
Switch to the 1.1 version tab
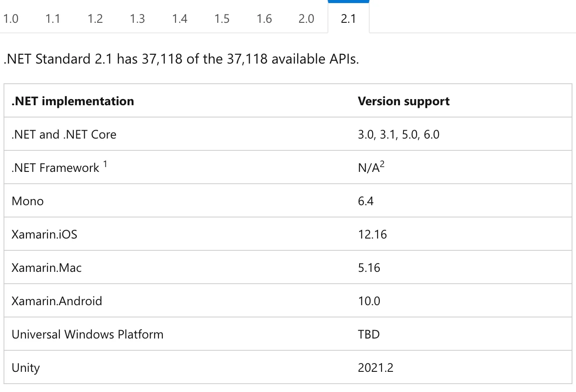pos(53,19)
